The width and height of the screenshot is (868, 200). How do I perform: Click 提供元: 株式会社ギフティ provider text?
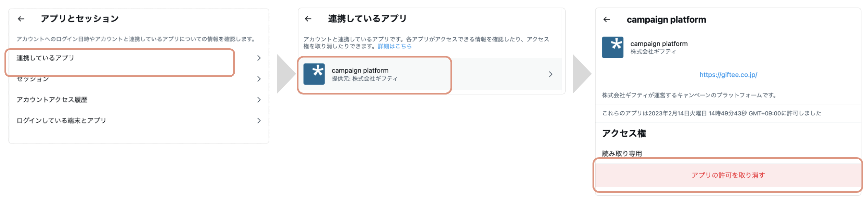coord(364,79)
